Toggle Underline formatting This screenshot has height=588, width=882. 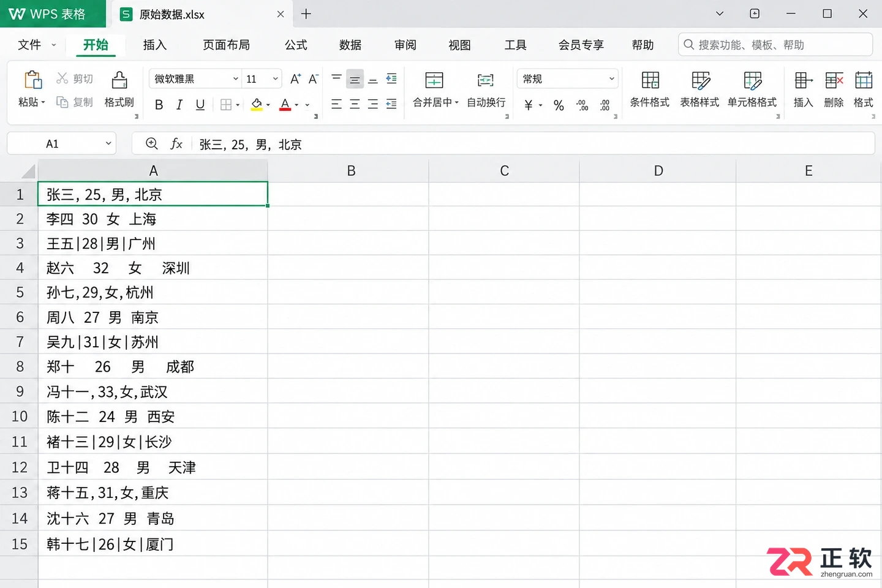point(200,105)
